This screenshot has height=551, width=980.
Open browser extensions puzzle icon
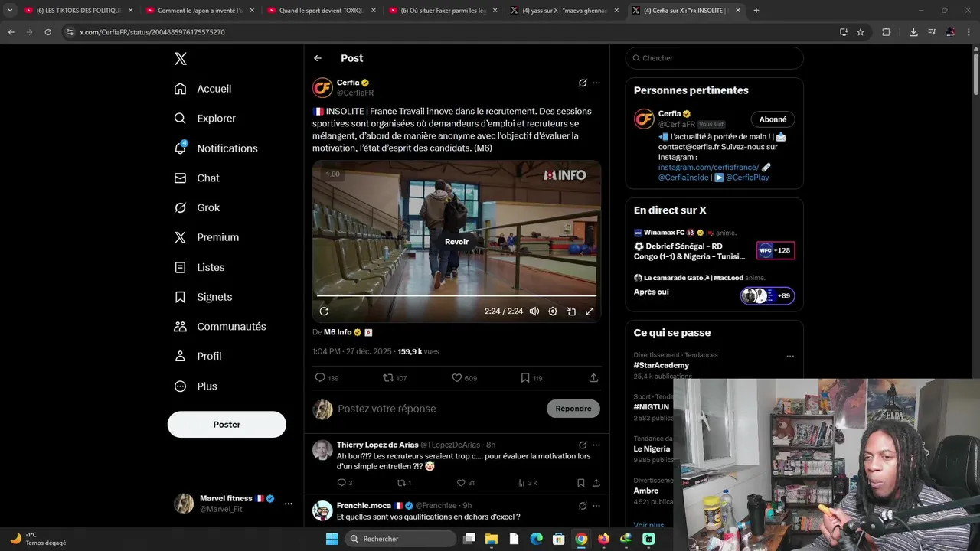click(887, 32)
